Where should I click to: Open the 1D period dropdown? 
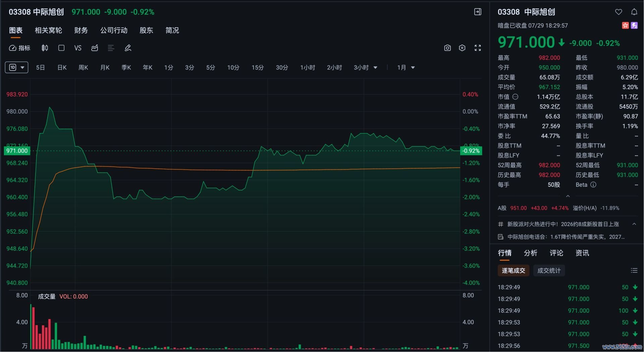tap(16, 68)
